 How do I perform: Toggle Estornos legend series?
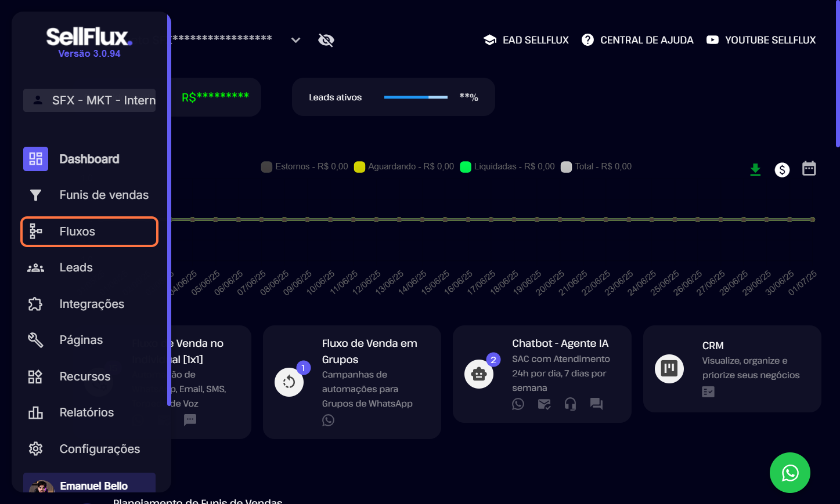pyautogui.click(x=305, y=166)
